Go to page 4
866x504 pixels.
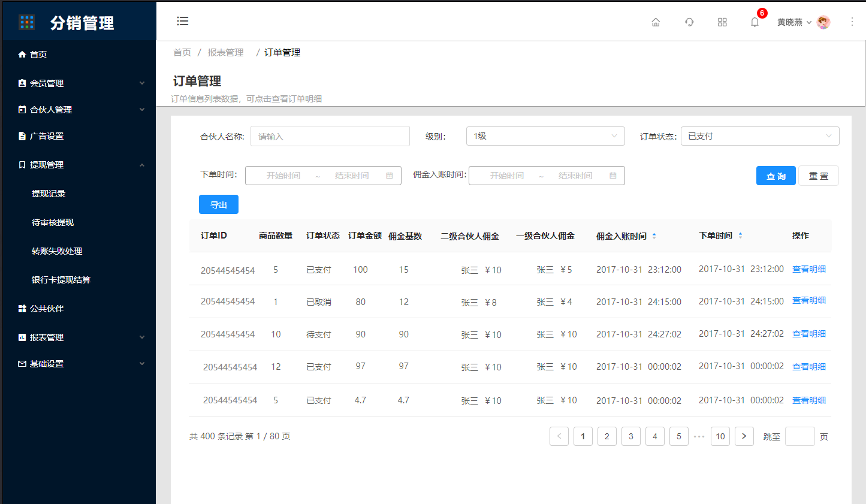pos(655,436)
